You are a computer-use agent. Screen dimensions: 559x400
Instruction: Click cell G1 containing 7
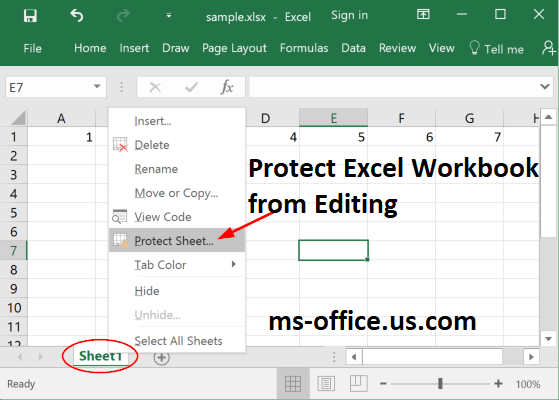470,137
